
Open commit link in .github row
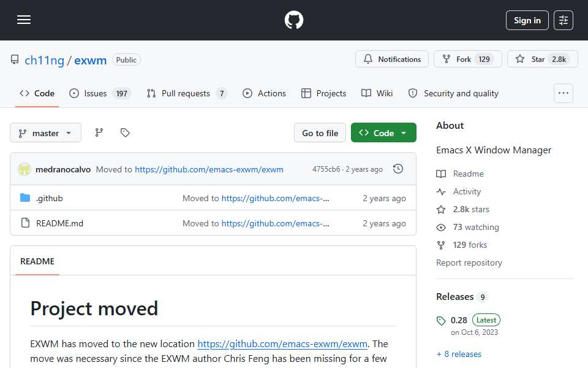click(x=275, y=198)
